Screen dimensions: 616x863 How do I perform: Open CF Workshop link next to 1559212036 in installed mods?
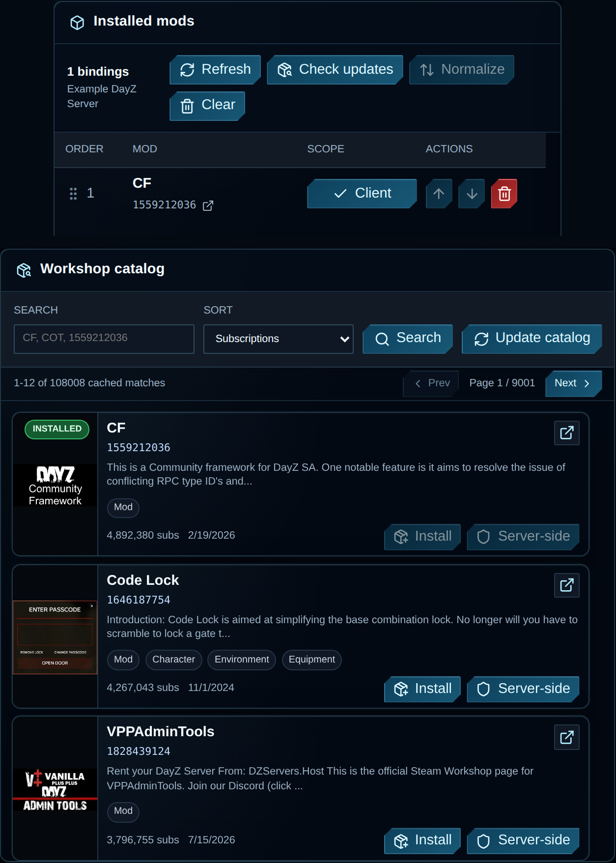coord(208,205)
